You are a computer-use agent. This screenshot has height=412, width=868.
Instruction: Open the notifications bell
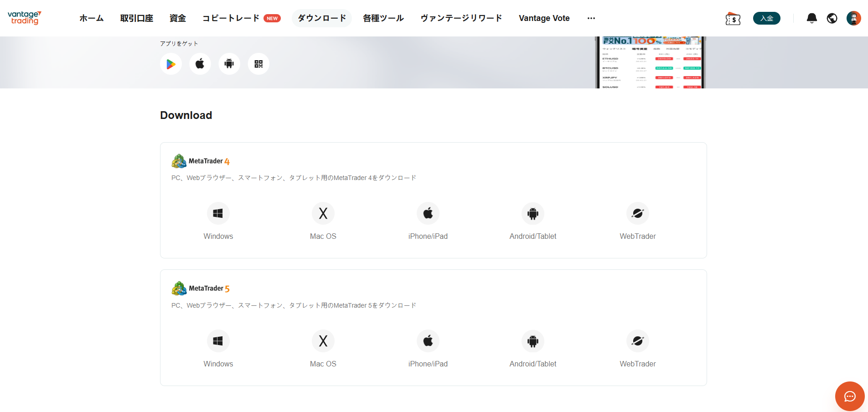pyautogui.click(x=811, y=18)
